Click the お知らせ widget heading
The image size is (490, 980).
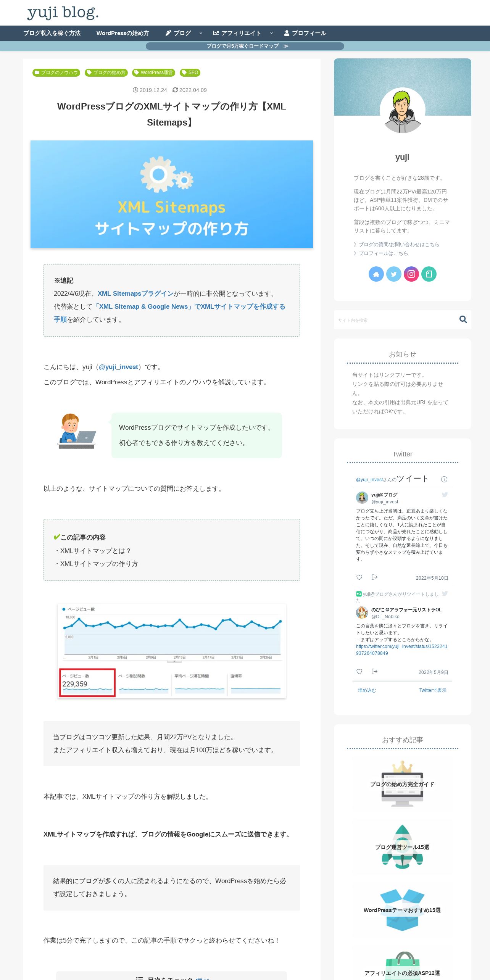(x=402, y=354)
